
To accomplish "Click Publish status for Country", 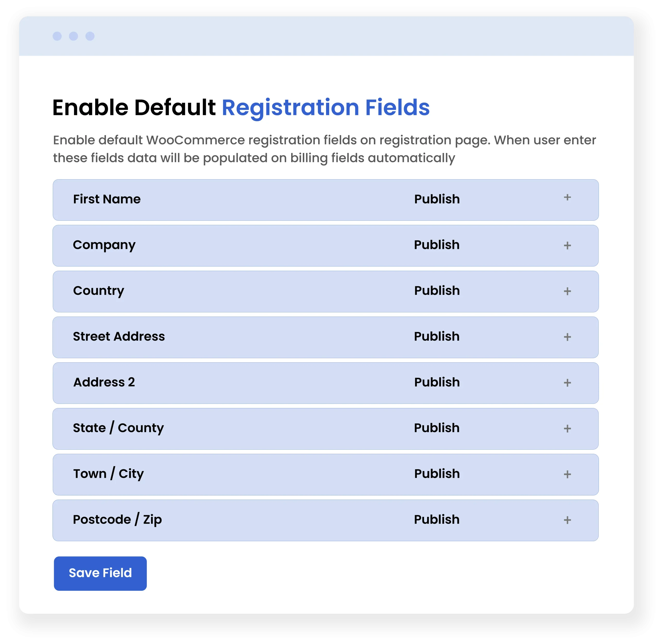I will [437, 290].
